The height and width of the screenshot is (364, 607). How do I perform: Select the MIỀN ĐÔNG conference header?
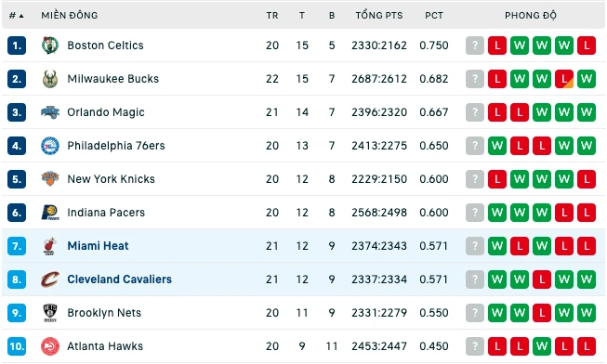coord(70,16)
